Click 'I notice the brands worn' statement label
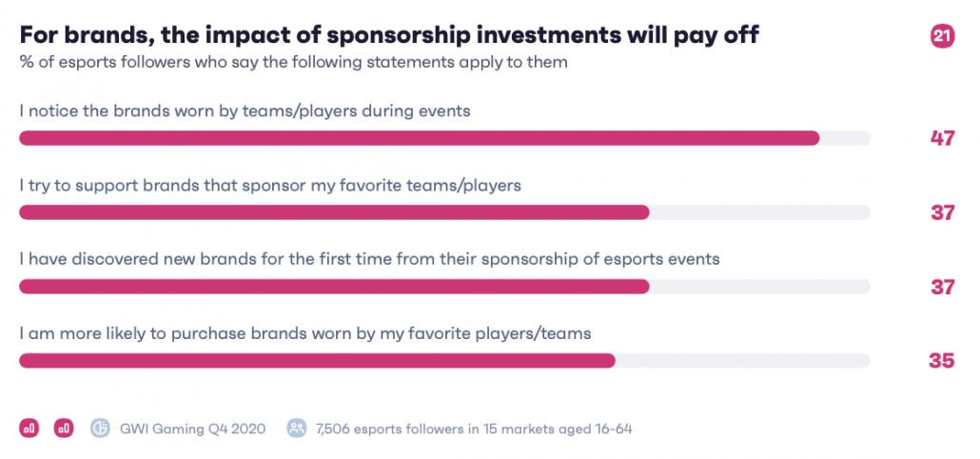Screen dimensions: 980x459 tap(245, 111)
